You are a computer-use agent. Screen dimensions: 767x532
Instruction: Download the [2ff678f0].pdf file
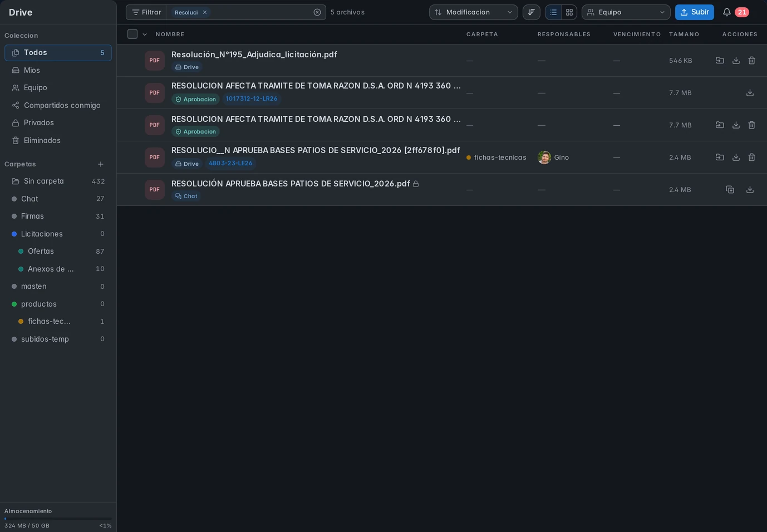[x=736, y=157]
